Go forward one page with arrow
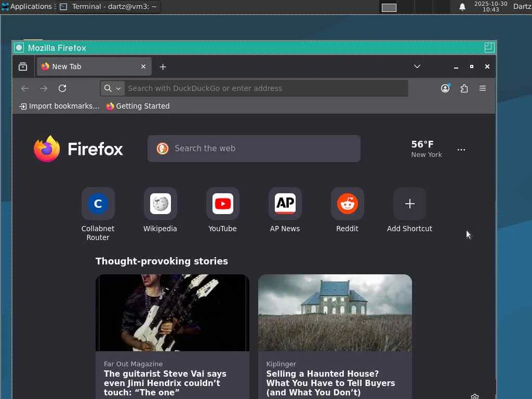Screen dimensions: 532x399 point(44,88)
